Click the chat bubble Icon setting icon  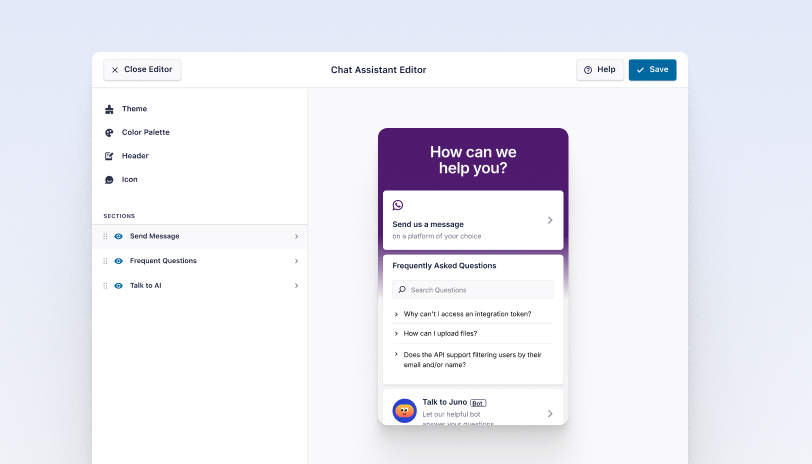[x=109, y=180]
